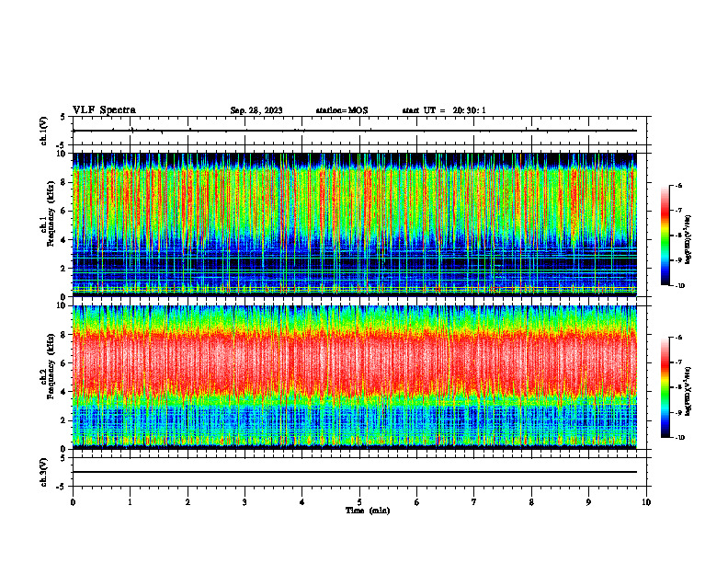Click the '-7' label on ch.2 colorbar
Screen dimensions: 728x563
pos(678,362)
